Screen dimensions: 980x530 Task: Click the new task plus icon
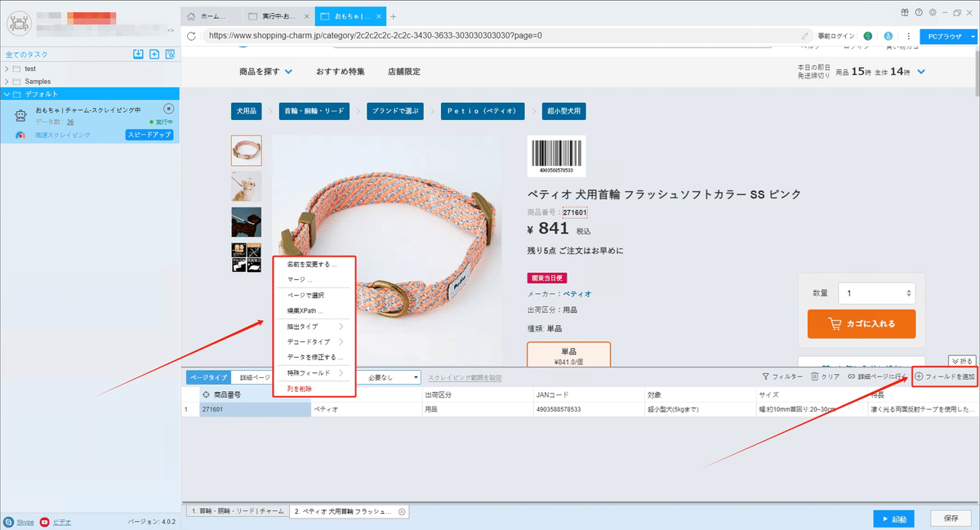[154, 54]
